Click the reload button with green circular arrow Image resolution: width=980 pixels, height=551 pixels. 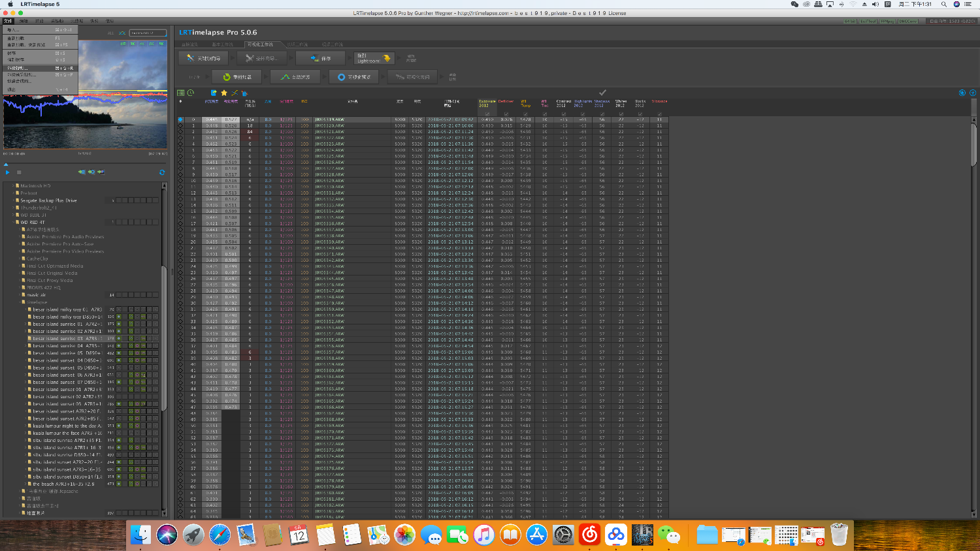tap(237, 76)
